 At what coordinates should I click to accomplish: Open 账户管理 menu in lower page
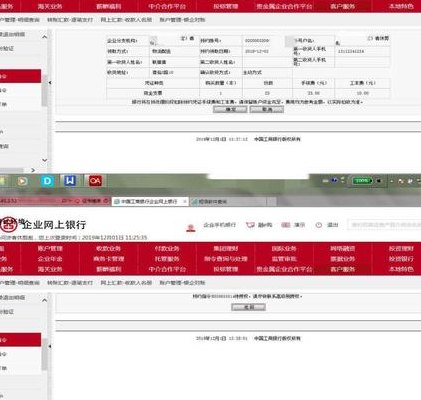click(50, 248)
